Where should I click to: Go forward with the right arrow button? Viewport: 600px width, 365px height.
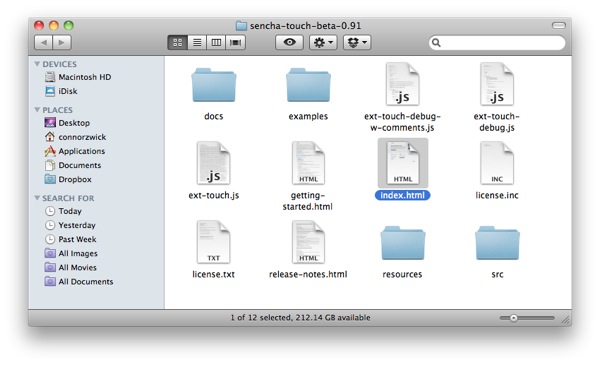click(62, 42)
